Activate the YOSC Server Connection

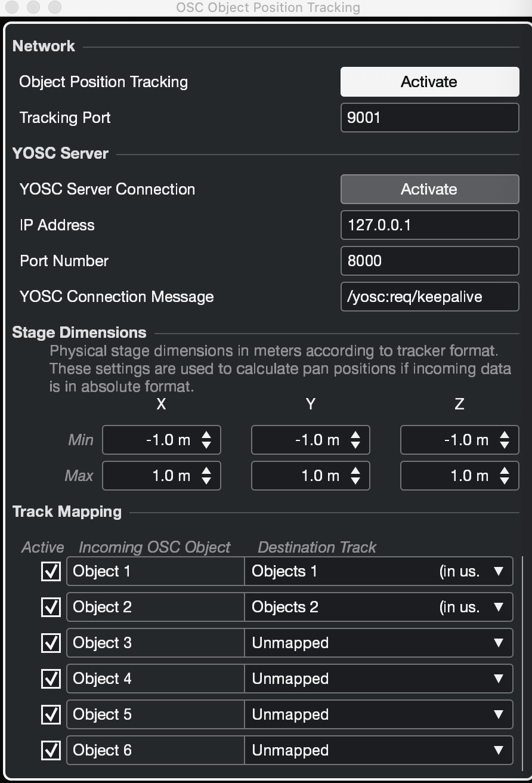coord(429,189)
